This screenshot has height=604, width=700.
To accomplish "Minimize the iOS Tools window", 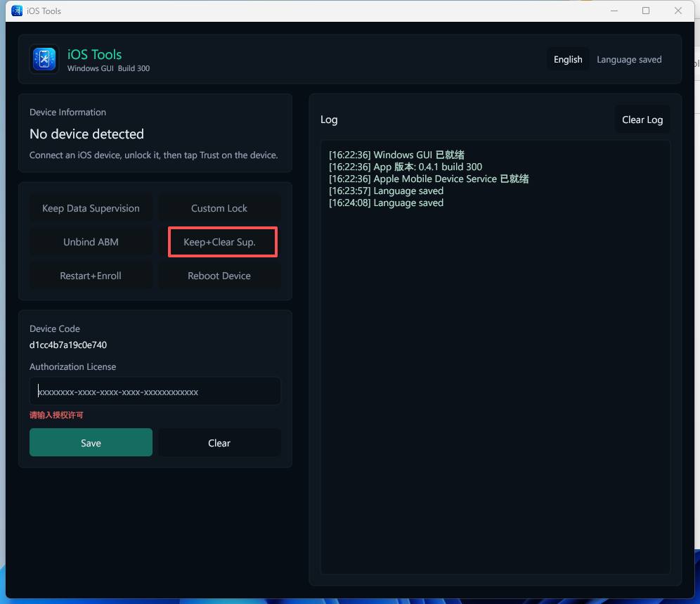I will tap(614, 11).
